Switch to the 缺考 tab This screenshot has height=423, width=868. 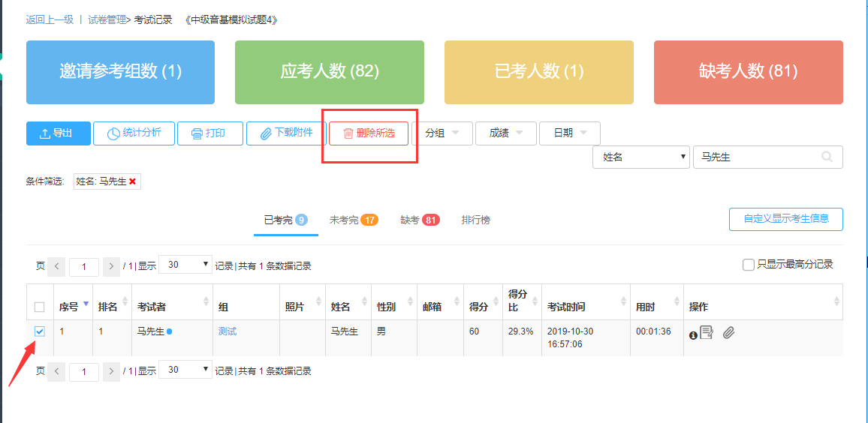[419, 220]
